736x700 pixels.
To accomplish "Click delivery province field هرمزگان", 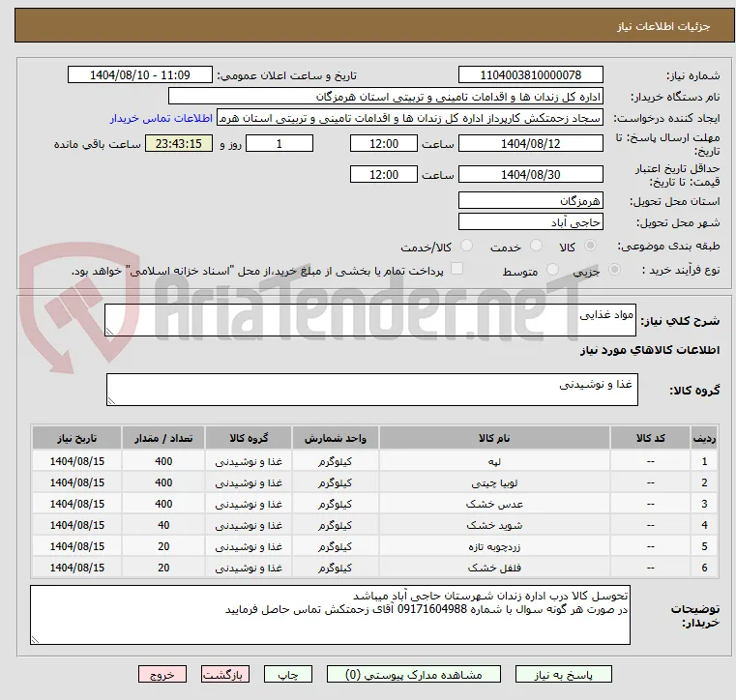I will (x=530, y=201).
